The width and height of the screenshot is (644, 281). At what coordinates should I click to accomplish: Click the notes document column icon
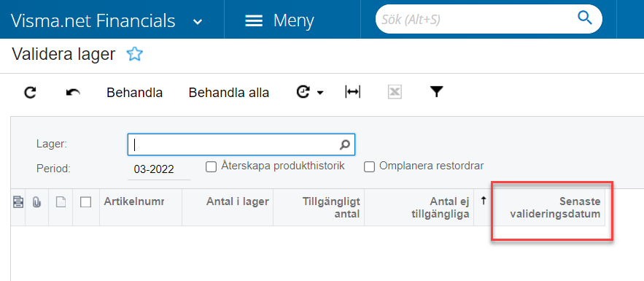[x=61, y=202]
